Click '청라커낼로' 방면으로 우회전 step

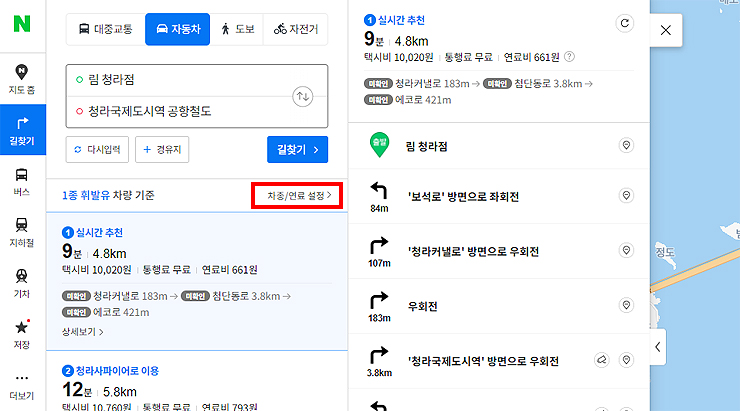[x=473, y=252]
